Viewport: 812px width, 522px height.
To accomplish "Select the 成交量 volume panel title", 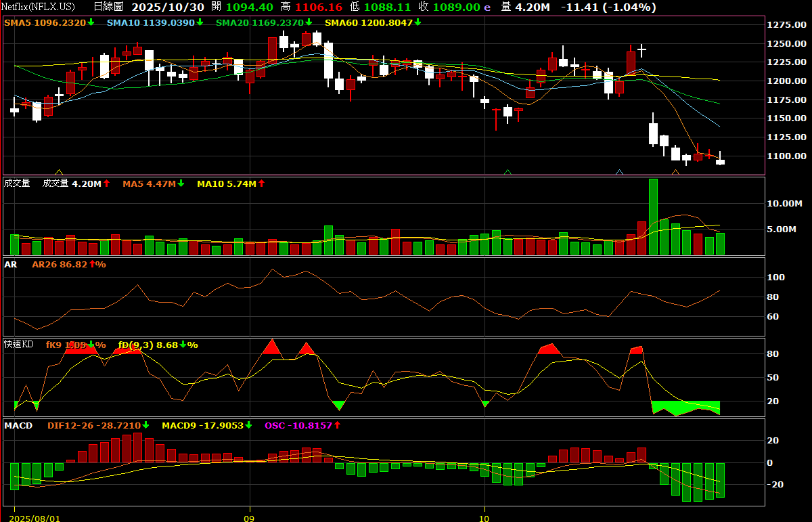I will click(17, 183).
